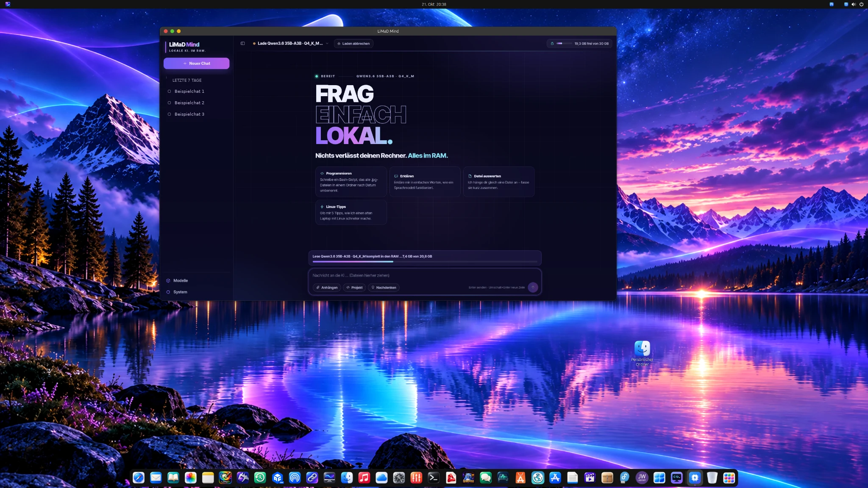This screenshot has height=488, width=868.
Task: Click the RAM usage indicator bar
Action: click(579, 43)
